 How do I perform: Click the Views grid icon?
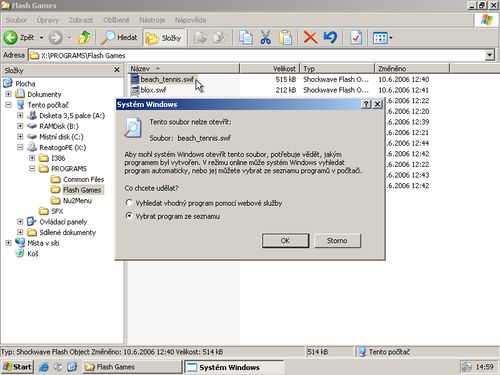click(380, 38)
